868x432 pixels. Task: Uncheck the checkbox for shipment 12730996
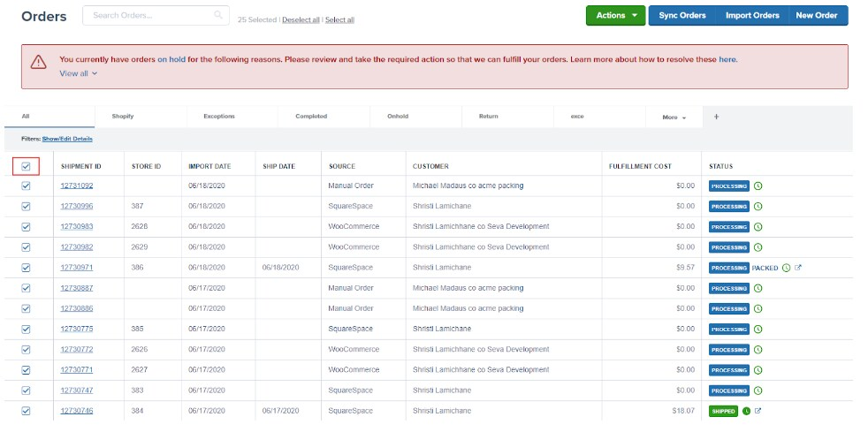click(26, 207)
